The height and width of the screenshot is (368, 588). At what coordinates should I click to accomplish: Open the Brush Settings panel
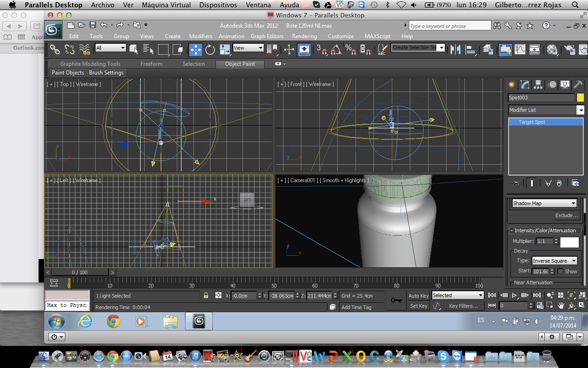(x=106, y=73)
